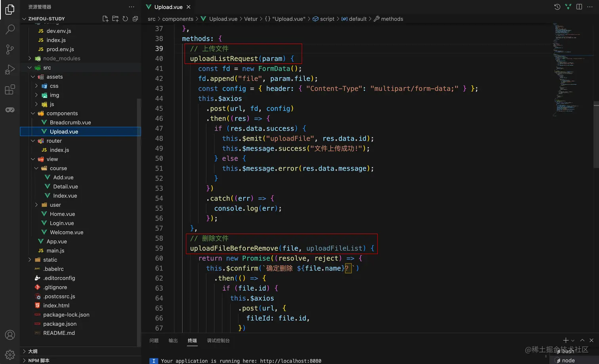Click the game controller icon in activity bar

tap(10, 110)
